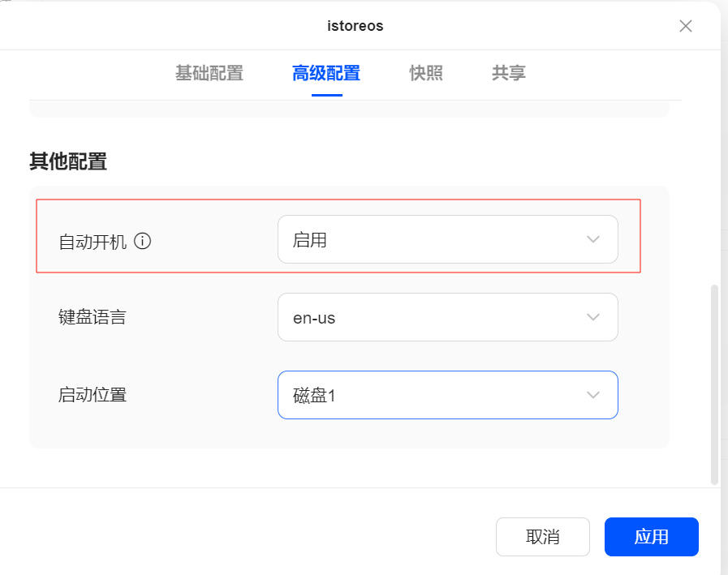Expand the 键盘语言 chevron arrow
The height and width of the screenshot is (575, 728).
[x=593, y=317]
